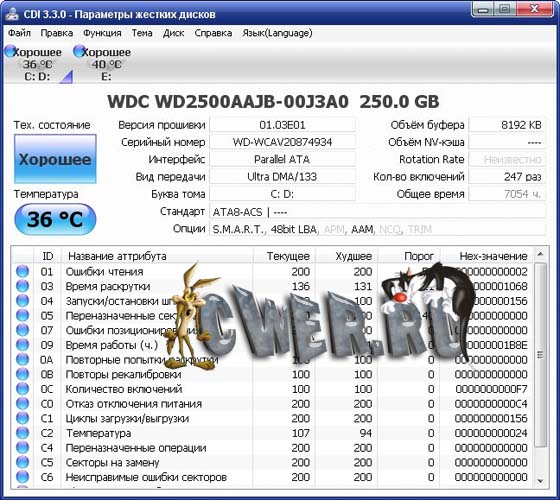Click status icon of attribute C2 Температура
The image size is (560, 500).
tap(22, 433)
